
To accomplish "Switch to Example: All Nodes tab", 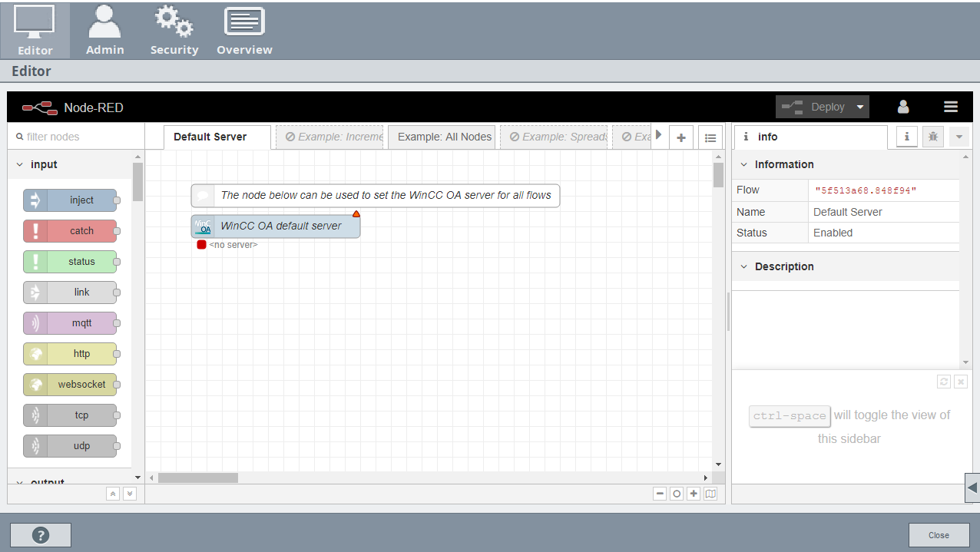I will click(x=444, y=137).
